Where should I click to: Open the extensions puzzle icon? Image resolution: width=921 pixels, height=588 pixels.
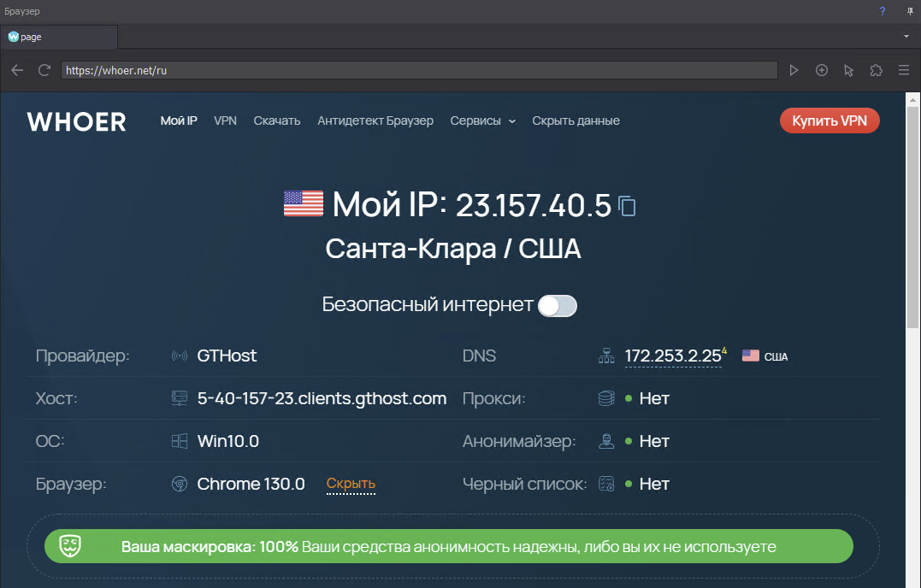pos(876,70)
